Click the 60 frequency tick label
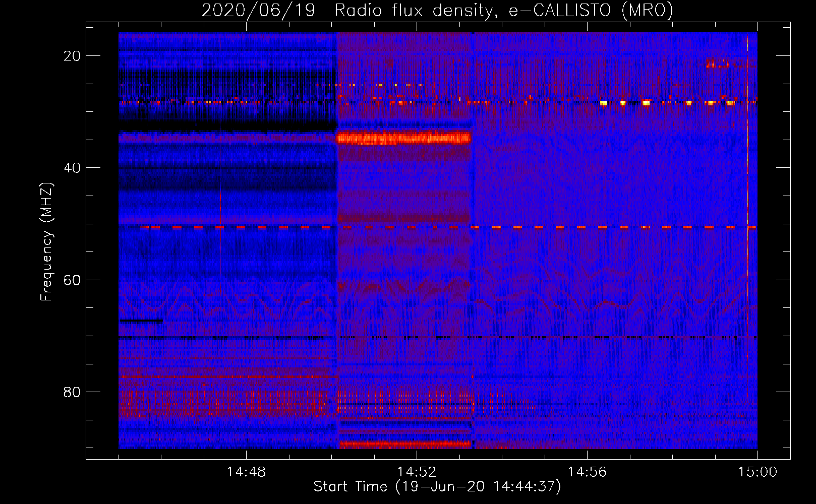 click(72, 280)
